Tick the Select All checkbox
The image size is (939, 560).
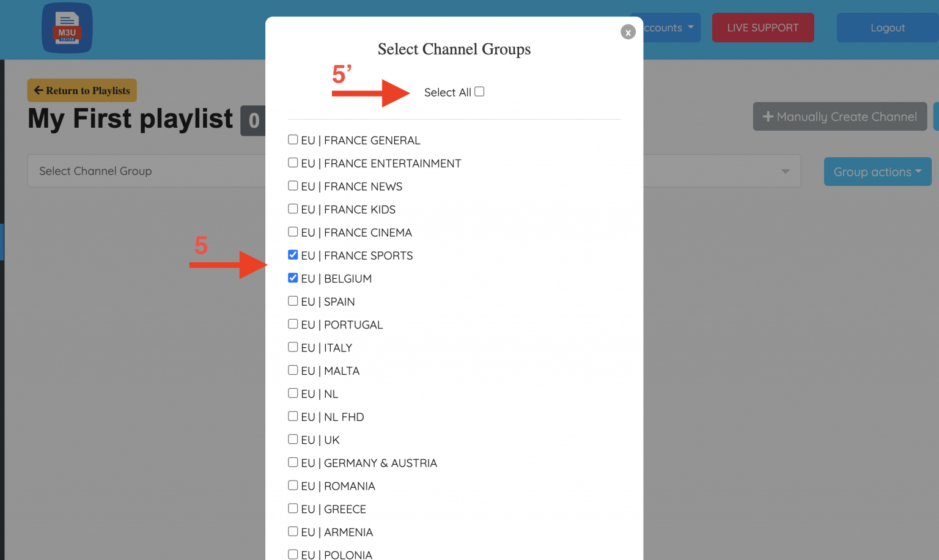point(479,92)
